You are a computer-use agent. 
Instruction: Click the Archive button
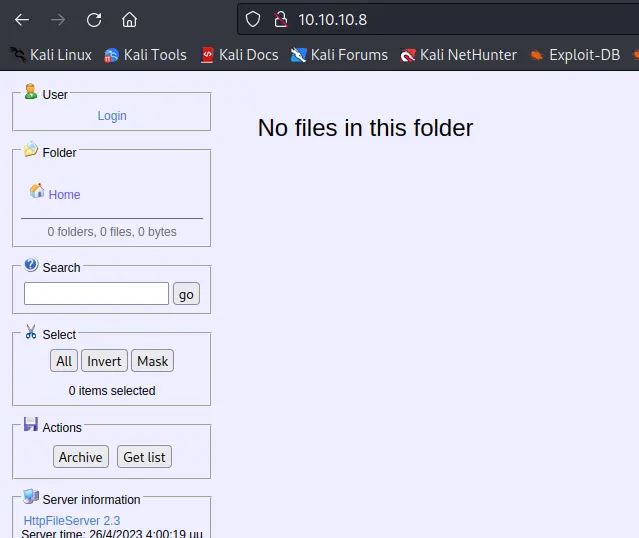pos(81,457)
